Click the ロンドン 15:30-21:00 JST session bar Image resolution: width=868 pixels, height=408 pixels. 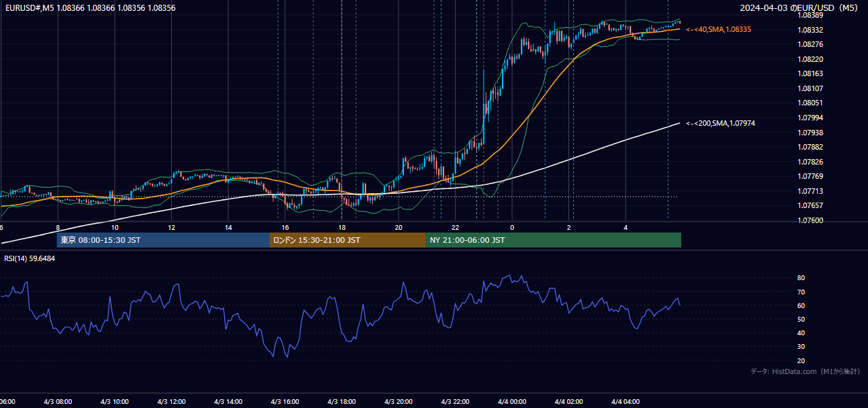click(348, 240)
